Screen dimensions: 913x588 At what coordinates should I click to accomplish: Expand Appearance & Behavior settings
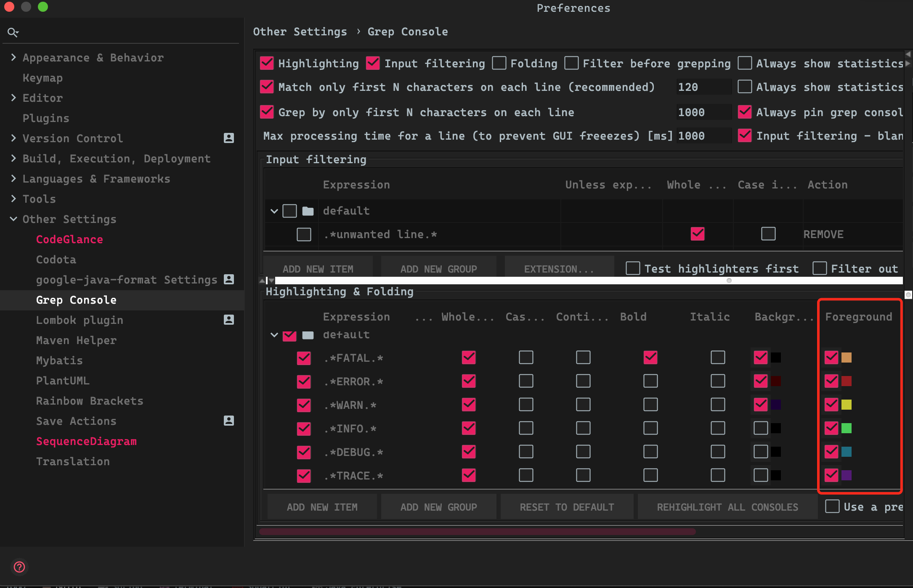pos(13,57)
